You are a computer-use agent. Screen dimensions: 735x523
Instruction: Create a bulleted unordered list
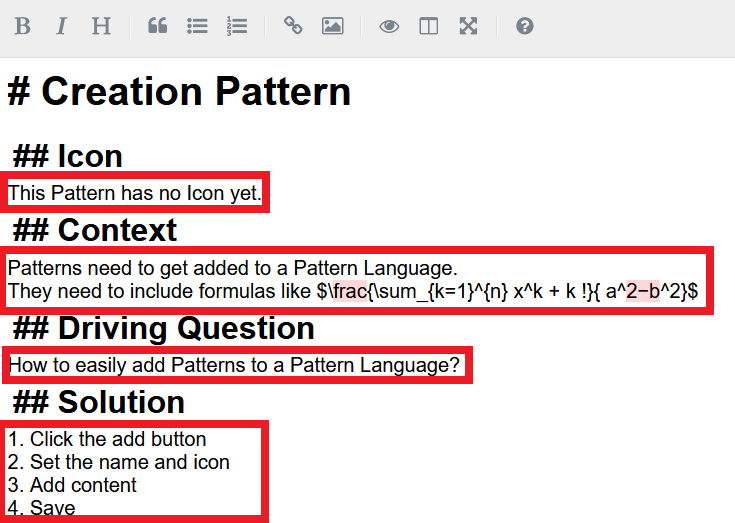[197, 26]
